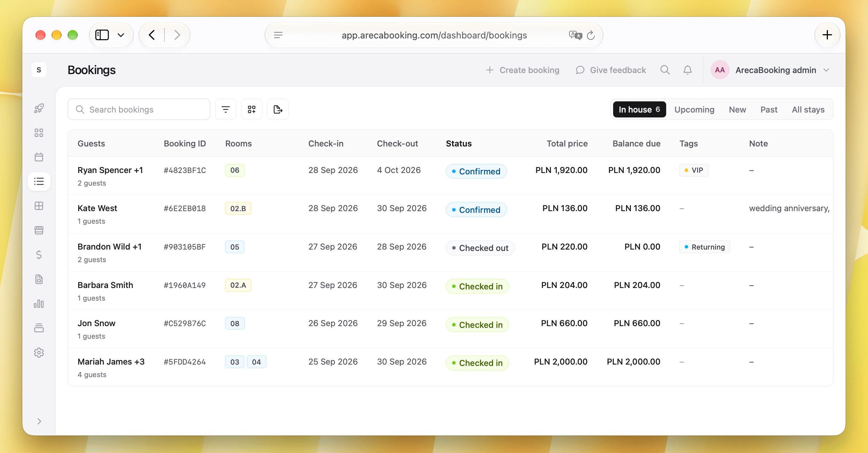Click the browser translate page icon
868x453 pixels.
(575, 35)
